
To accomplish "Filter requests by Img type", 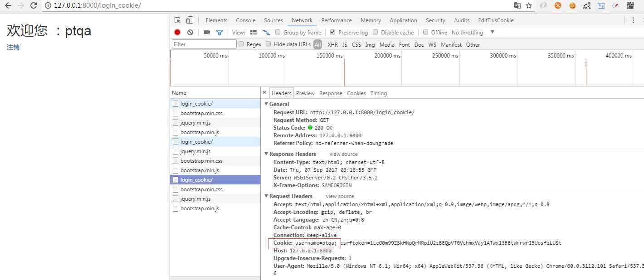I will (370, 44).
